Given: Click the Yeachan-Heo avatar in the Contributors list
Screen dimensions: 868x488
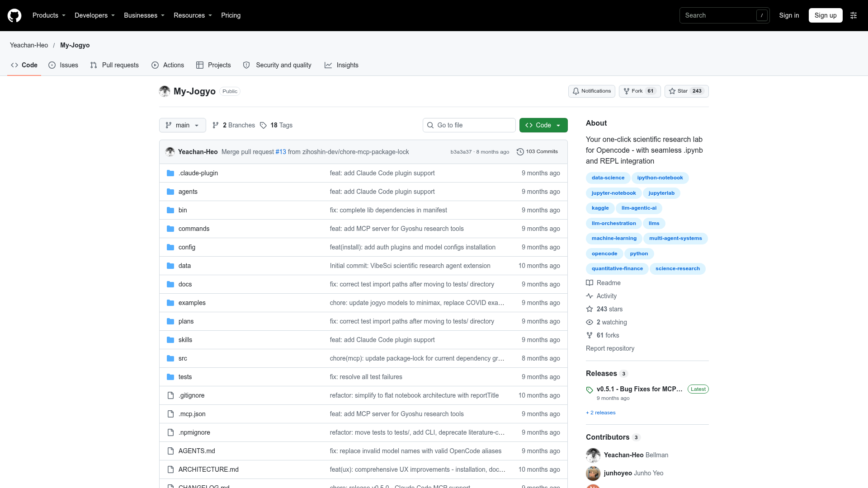Looking at the screenshot, I should point(593,455).
